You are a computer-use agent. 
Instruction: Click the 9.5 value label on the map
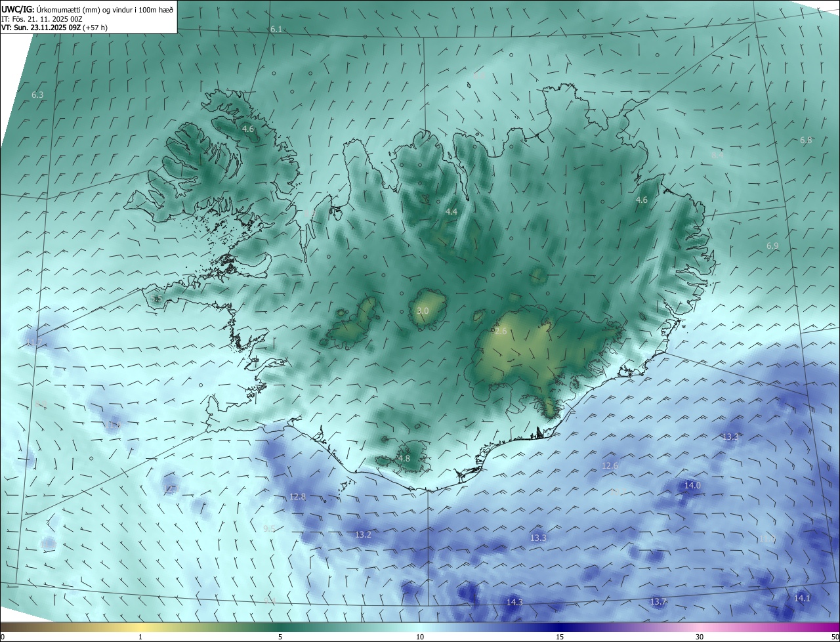click(x=269, y=528)
